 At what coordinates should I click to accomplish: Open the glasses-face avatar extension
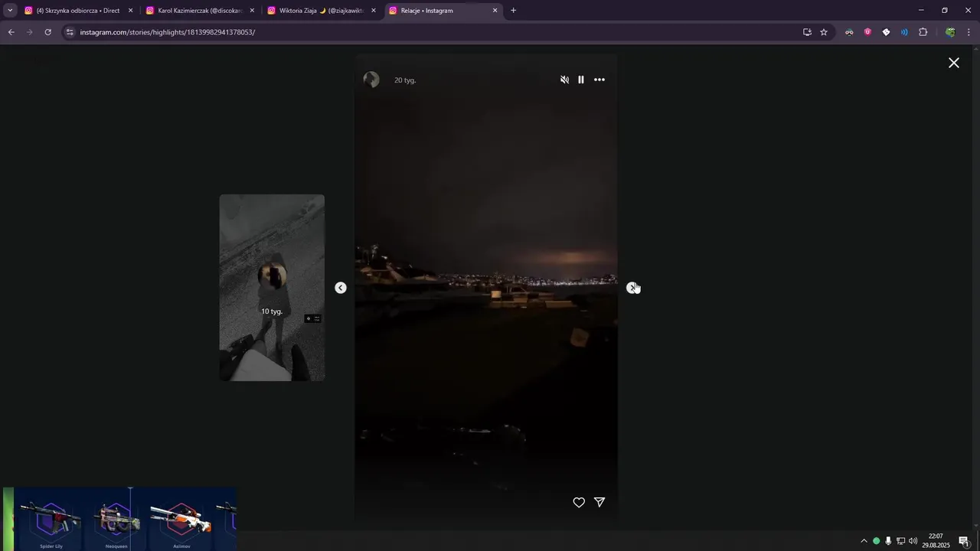tap(849, 32)
